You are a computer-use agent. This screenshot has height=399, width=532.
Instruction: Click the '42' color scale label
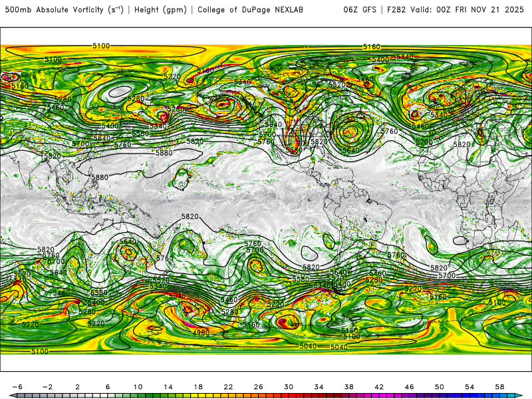click(x=379, y=387)
